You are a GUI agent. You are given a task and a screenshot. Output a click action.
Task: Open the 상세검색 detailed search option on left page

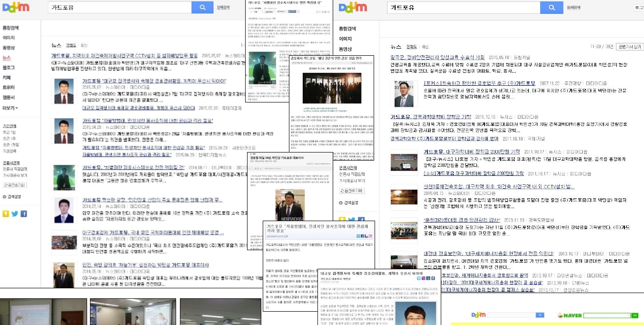point(223,8)
